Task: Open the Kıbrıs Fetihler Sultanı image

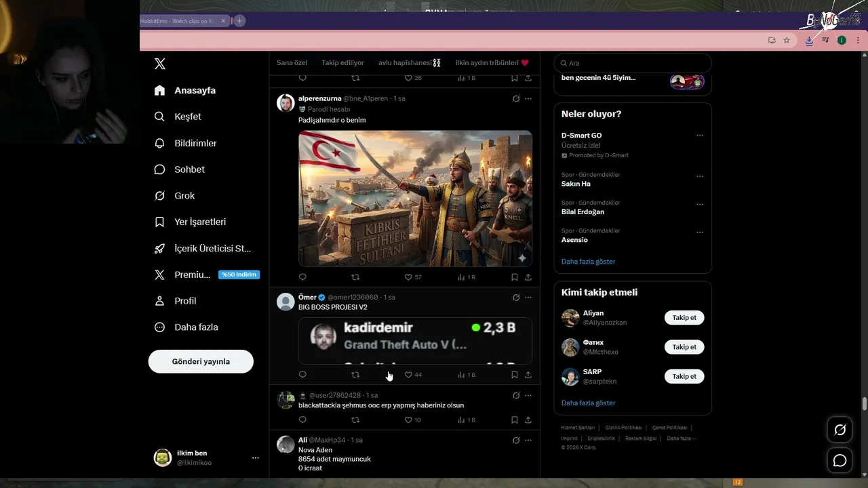Action: coord(415,199)
